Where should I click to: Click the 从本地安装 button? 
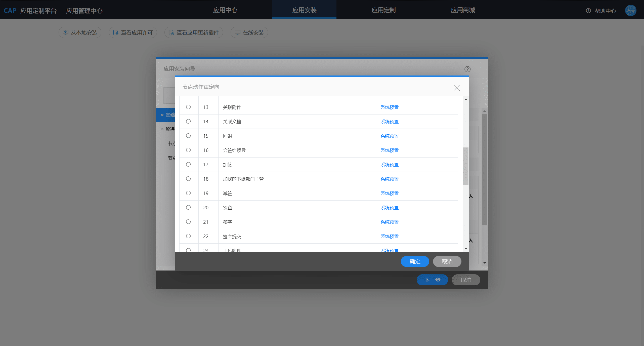click(80, 32)
